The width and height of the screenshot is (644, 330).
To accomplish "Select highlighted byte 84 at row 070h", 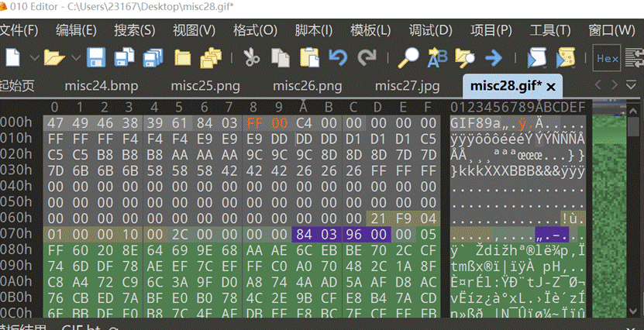I will (304, 235).
